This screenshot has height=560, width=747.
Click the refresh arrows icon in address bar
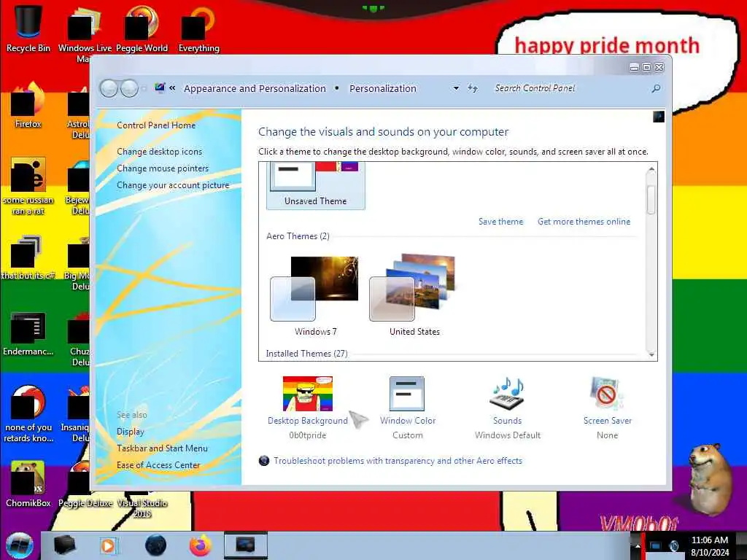(x=472, y=88)
